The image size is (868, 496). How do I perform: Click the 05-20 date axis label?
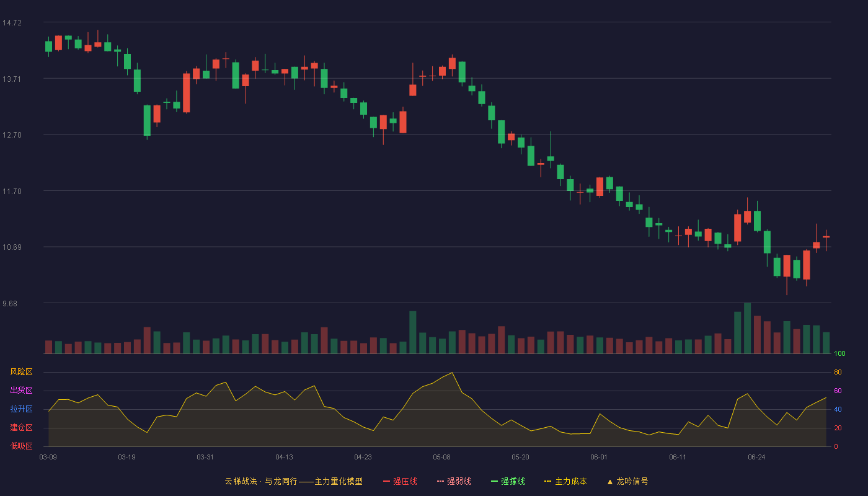click(520, 457)
